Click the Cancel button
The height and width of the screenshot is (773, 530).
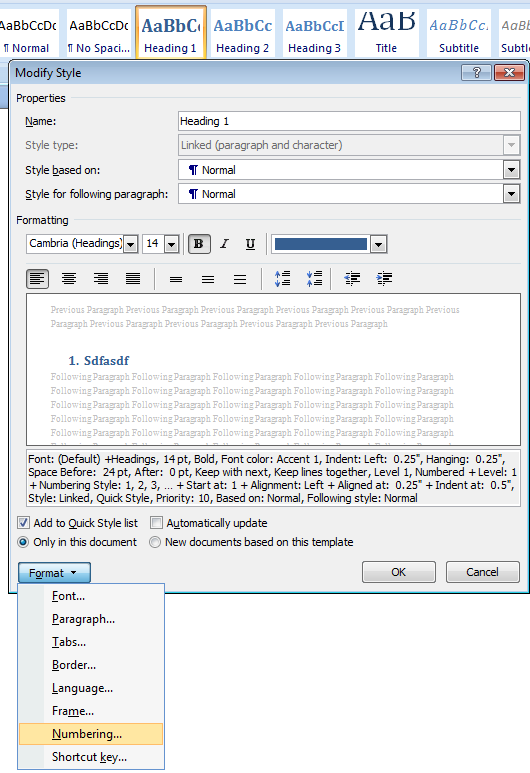(x=483, y=572)
